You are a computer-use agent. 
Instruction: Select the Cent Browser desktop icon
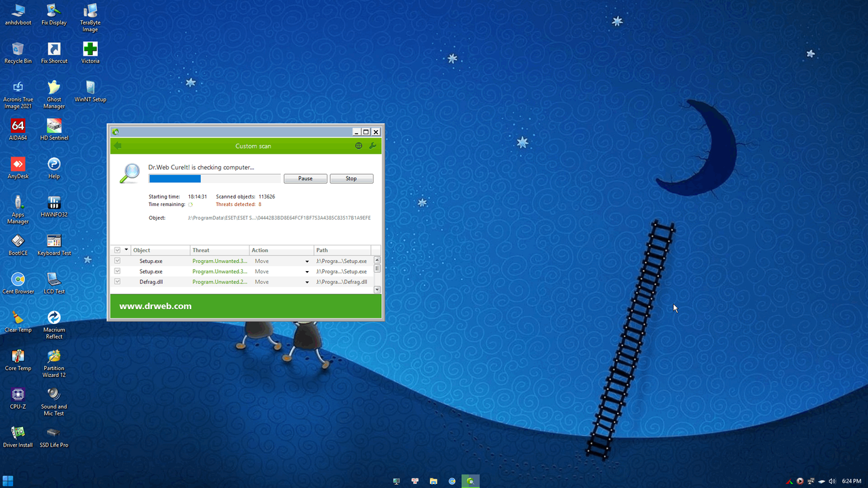click(18, 283)
